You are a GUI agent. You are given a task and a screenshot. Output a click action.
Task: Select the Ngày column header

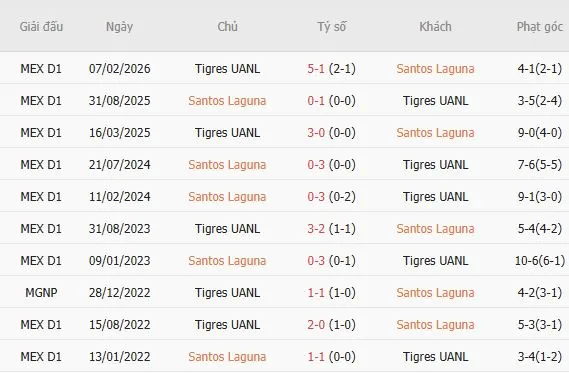119,27
